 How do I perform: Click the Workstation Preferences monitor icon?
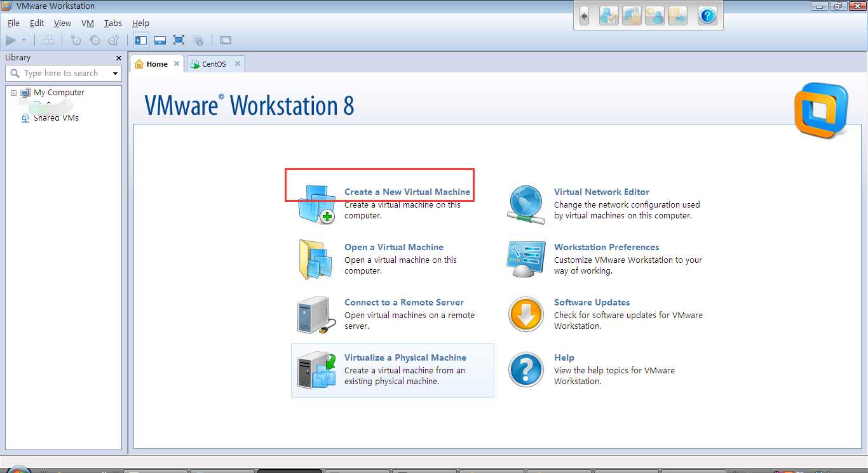pos(526,259)
